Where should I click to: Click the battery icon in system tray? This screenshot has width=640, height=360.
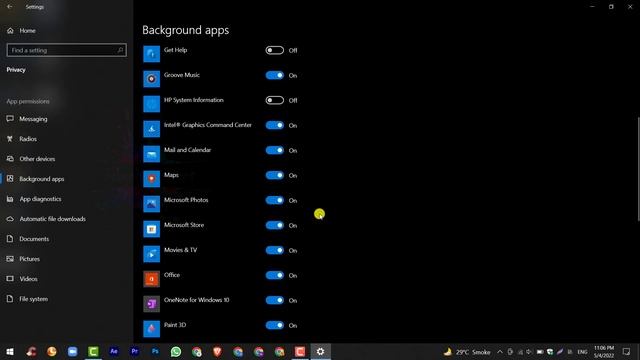pos(540,352)
